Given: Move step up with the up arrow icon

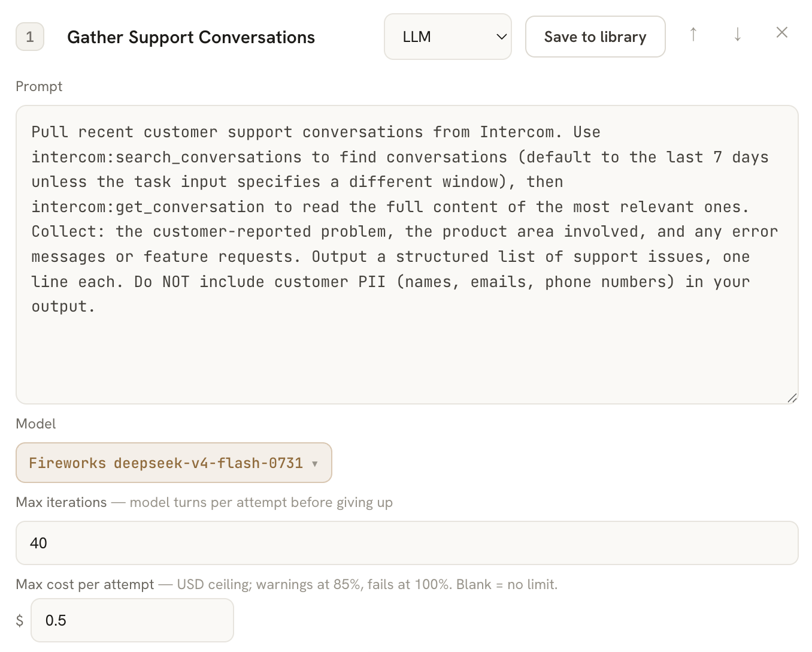Looking at the screenshot, I should point(693,34).
